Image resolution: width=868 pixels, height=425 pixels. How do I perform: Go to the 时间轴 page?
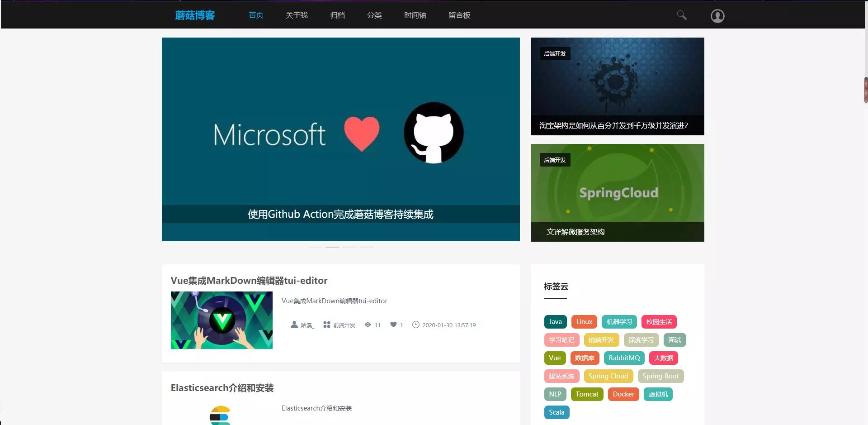(415, 15)
